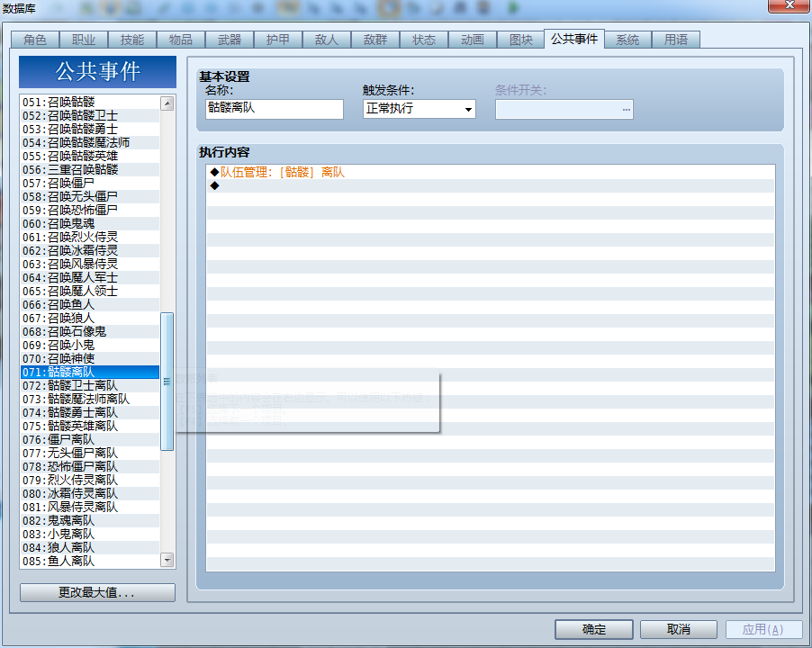
Task: Close the 数据库 window
Action: [789, 5]
